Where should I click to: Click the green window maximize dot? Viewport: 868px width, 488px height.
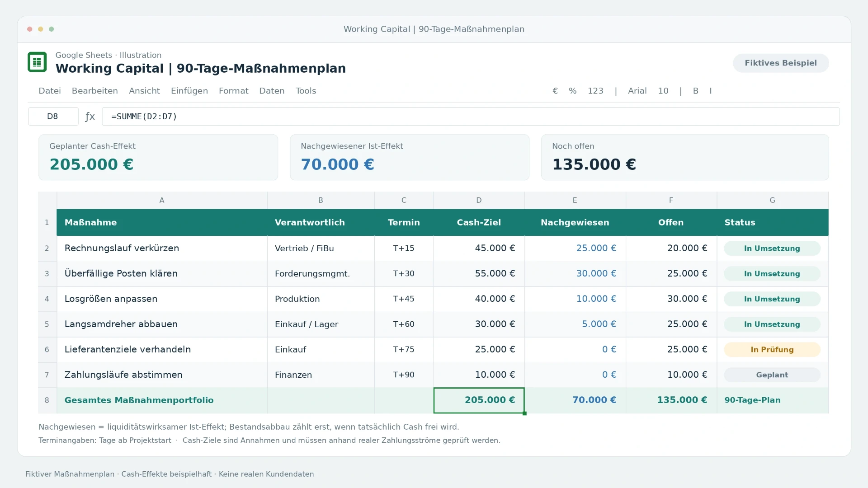[x=52, y=29]
